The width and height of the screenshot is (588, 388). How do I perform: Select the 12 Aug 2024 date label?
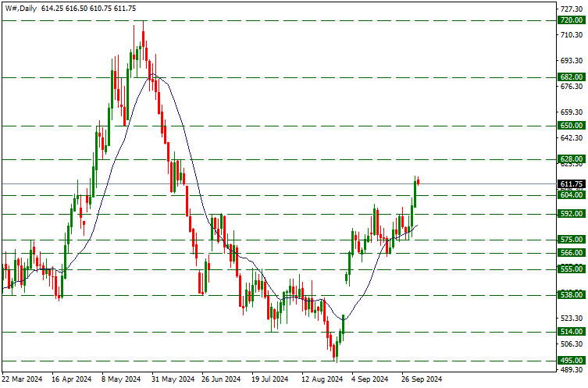320,379
